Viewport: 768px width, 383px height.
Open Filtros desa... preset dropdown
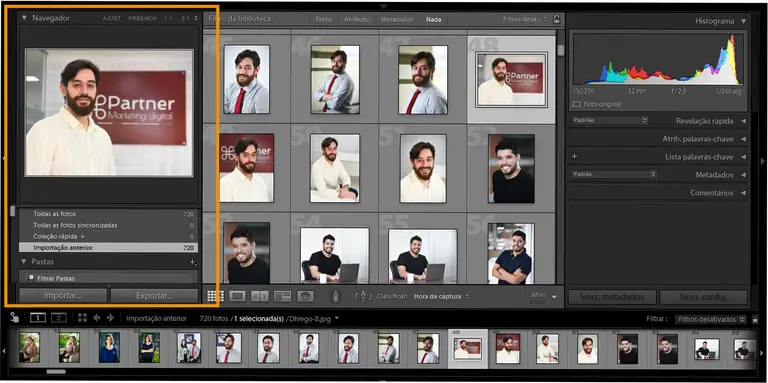tap(525, 19)
